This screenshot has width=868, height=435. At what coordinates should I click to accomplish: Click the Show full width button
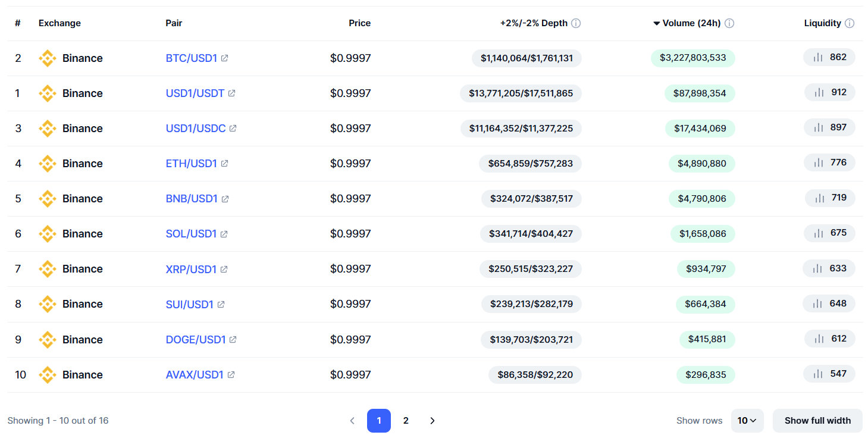click(x=817, y=421)
